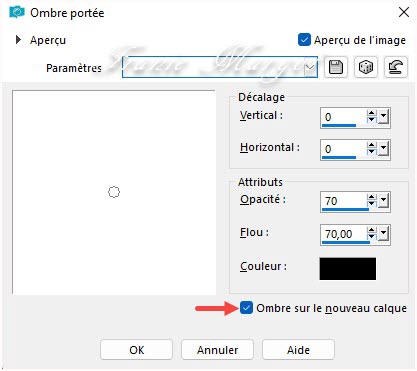The width and height of the screenshot is (417, 371).
Task: Save the current preset with the floppy disk icon
Action: (336, 67)
